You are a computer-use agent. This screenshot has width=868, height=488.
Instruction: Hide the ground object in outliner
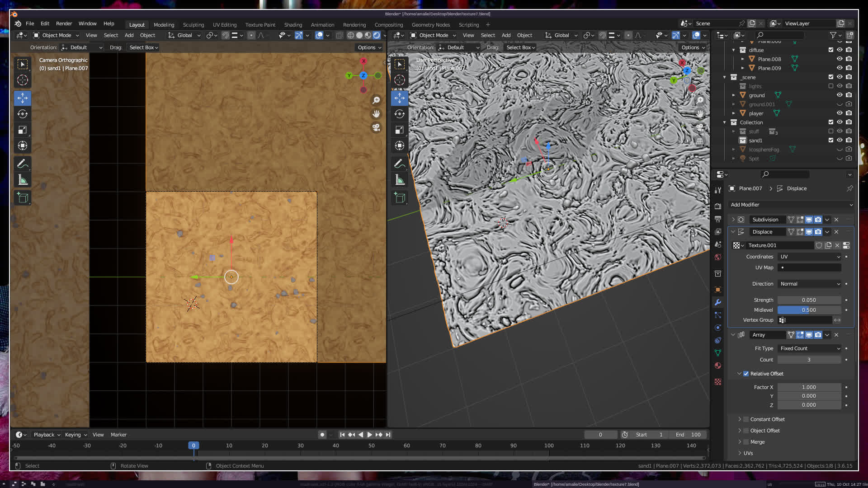[x=840, y=95]
